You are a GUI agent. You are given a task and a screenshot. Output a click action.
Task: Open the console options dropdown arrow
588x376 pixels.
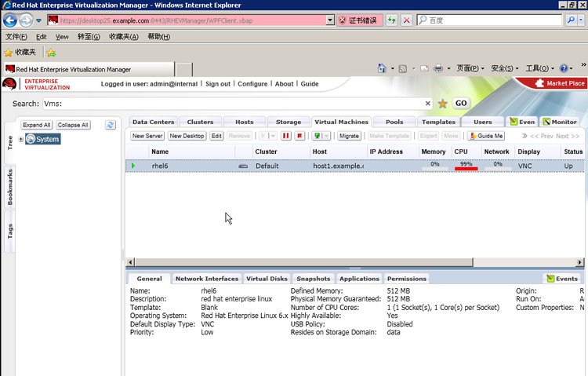(326, 136)
